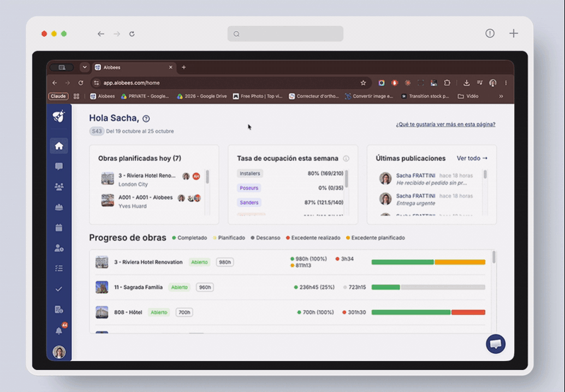565x392 pixels.
Task: Click 808 - Hôtel row thumbnail
Action: [x=102, y=312]
